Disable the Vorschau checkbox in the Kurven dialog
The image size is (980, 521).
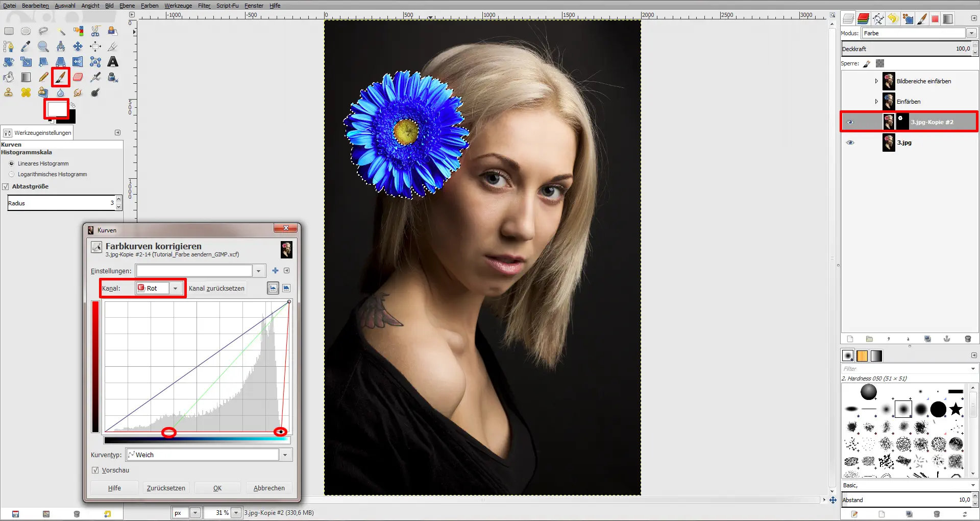[x=95, y=470]
